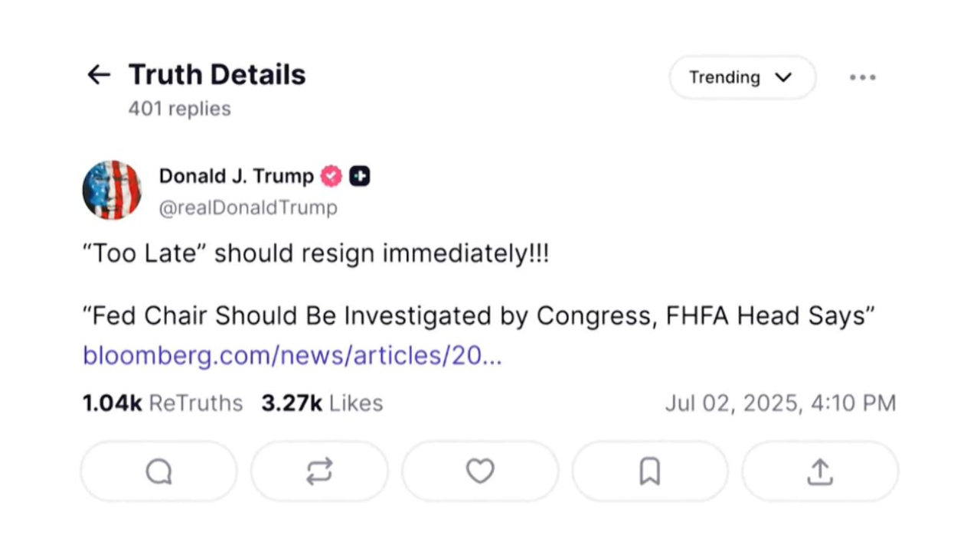Bookmark this Truth using the bookmark icon
This screenshot has width=980, height=548.
tap(649, 471)
